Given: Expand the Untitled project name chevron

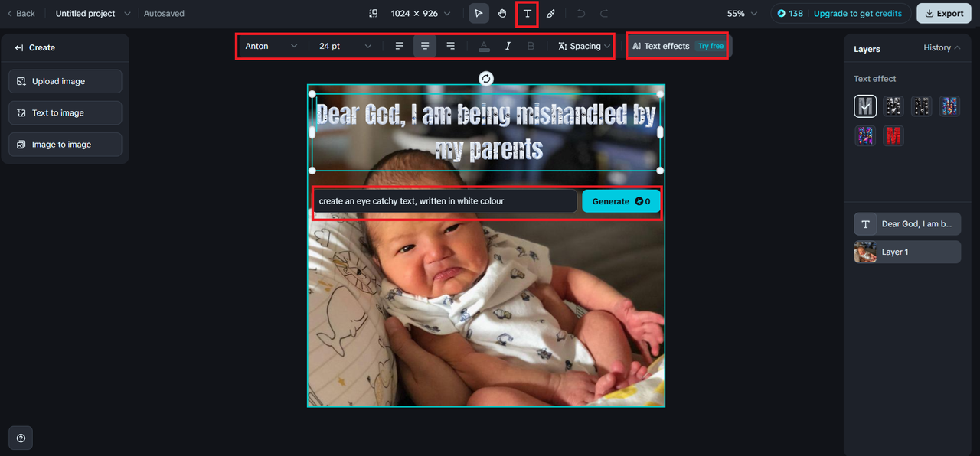Looking at the screenshot, I should pos(127,14).
